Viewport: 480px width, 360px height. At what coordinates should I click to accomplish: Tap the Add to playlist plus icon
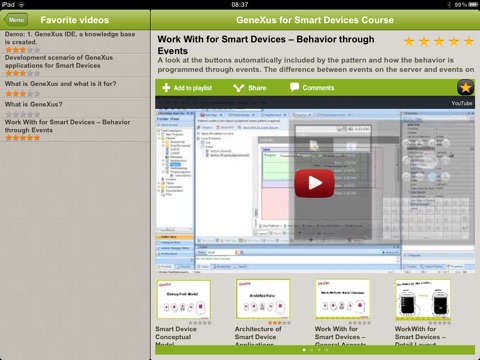(166, 88)
